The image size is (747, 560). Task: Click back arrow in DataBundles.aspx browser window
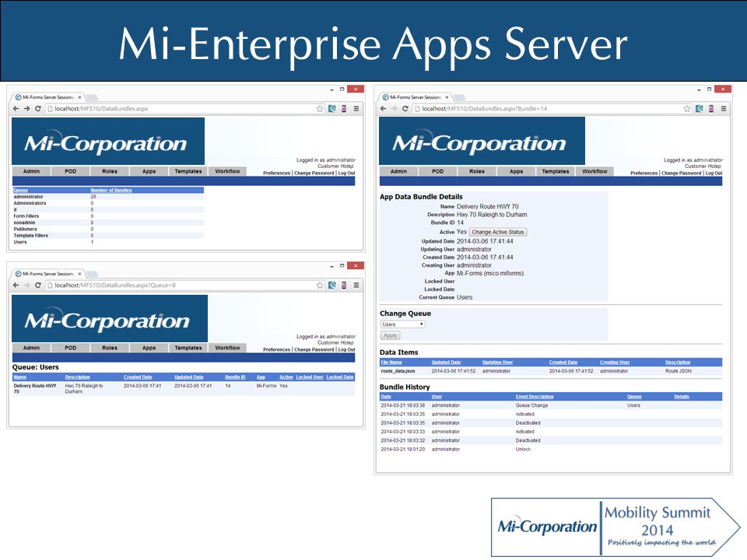(16, 109)
